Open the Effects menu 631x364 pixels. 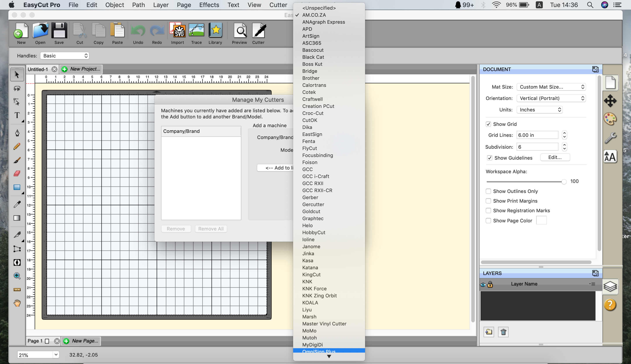209,5
